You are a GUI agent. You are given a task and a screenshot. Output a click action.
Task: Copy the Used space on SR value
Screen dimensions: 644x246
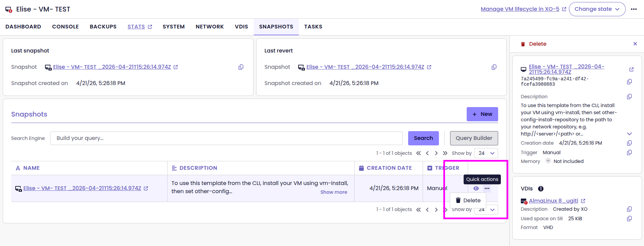coord(629,219)
